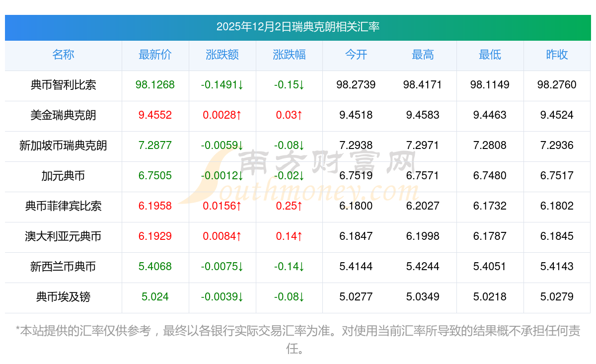Select the 最高 column header
The height and width of the screenshot is (364, 596).
tap(423, 55)
